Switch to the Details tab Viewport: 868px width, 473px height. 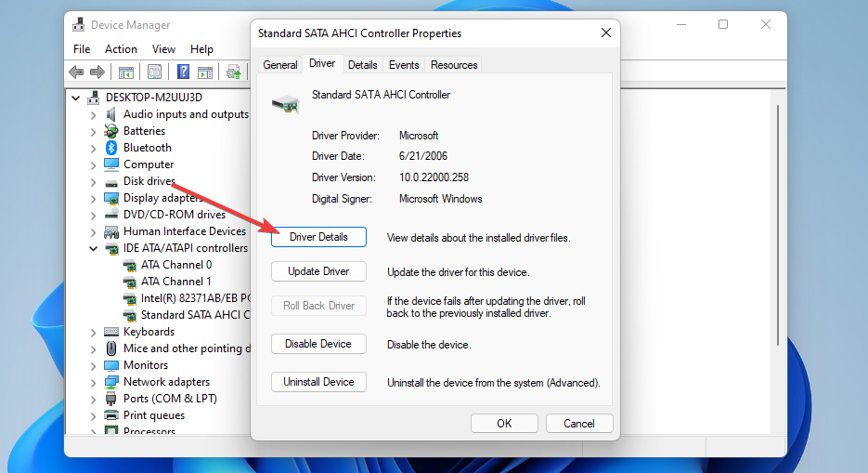tap(363, 65)
